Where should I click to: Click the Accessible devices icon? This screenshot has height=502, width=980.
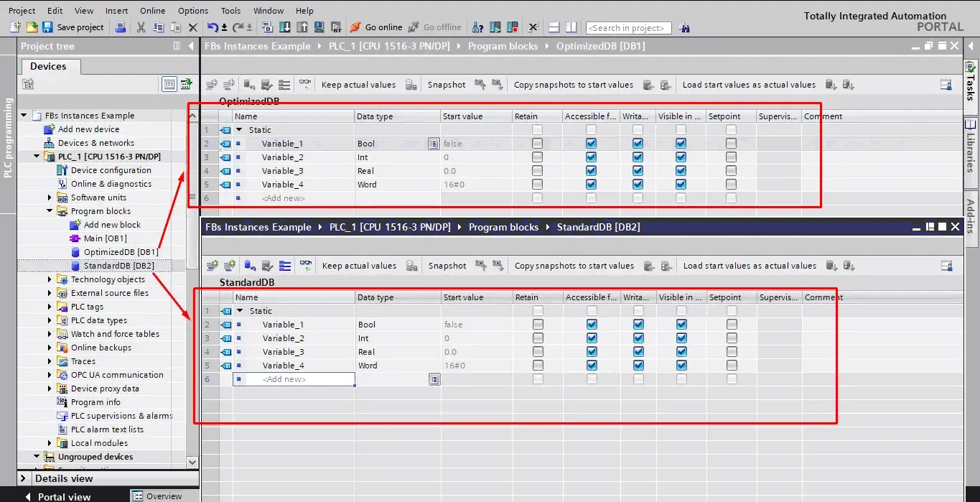477,27
